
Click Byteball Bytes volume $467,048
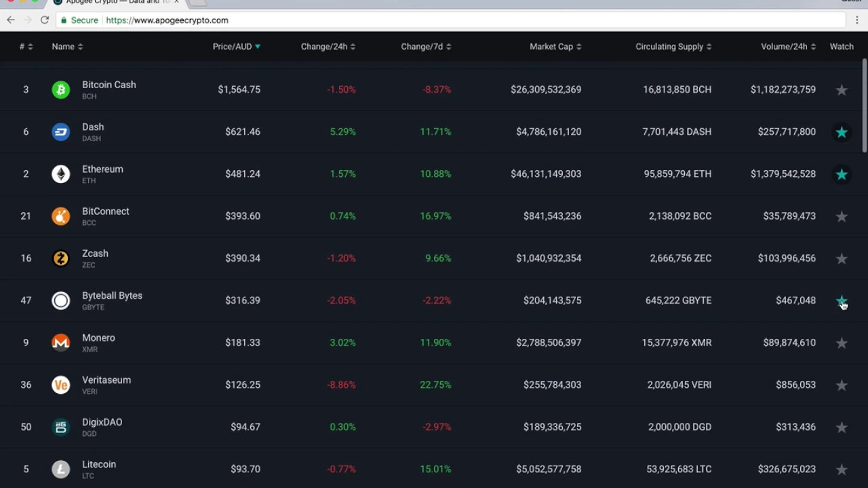(795, 300)
